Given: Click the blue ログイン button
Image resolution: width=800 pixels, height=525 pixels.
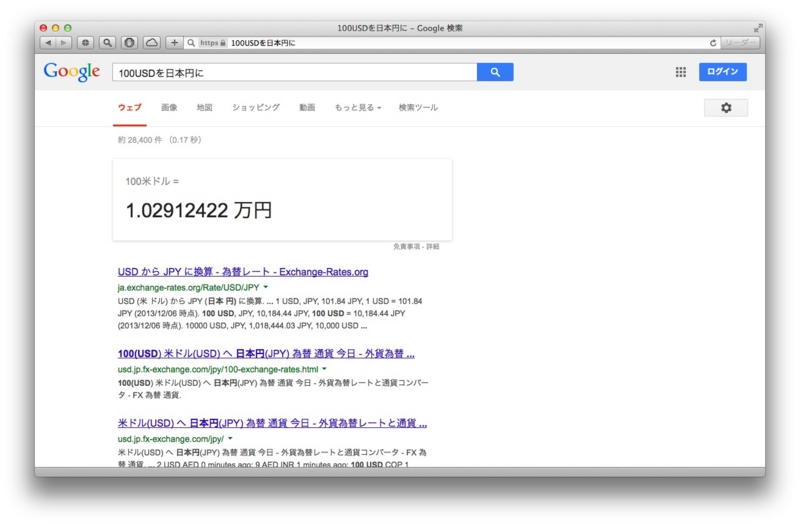Looking at the screenshot, I should tap(722, 72).
